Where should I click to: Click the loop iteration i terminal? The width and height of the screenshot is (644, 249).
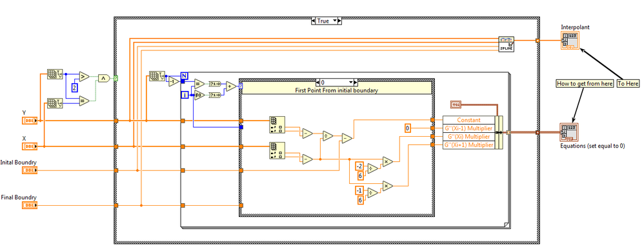[x=185, y=95]
